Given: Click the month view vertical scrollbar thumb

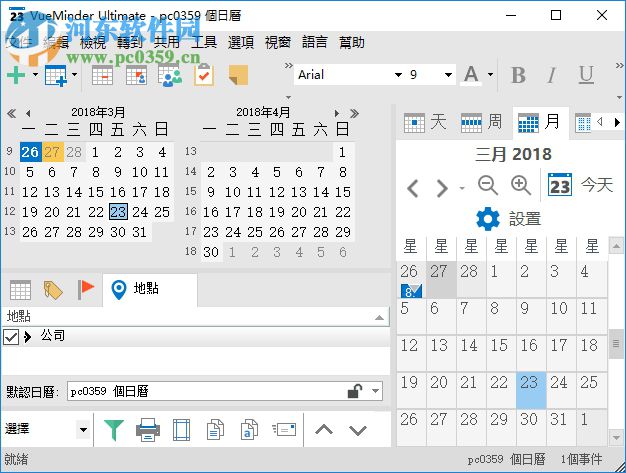Looking at the screenshot, I should [x=616, y=344].
